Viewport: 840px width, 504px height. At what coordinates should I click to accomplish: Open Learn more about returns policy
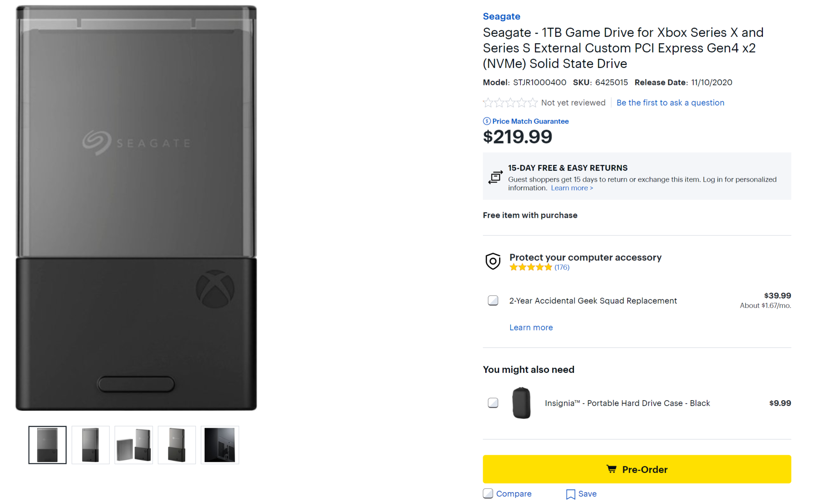(x=572, y=188)
